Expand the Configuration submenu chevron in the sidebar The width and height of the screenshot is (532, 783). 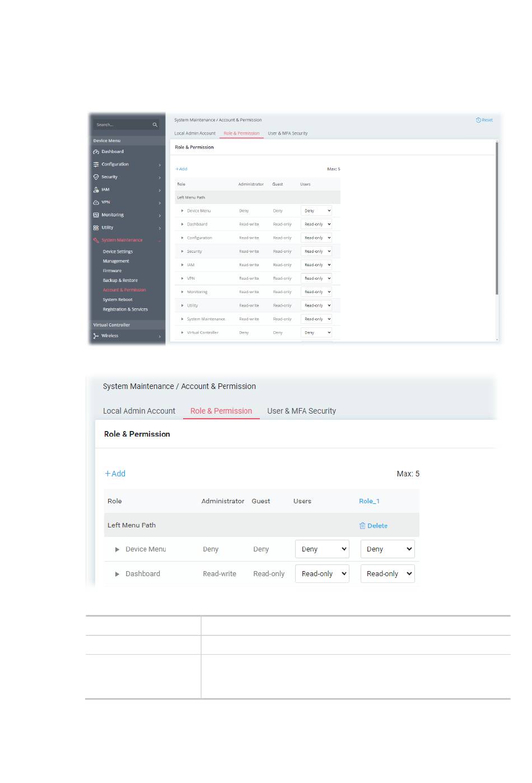tap(160, 165)
